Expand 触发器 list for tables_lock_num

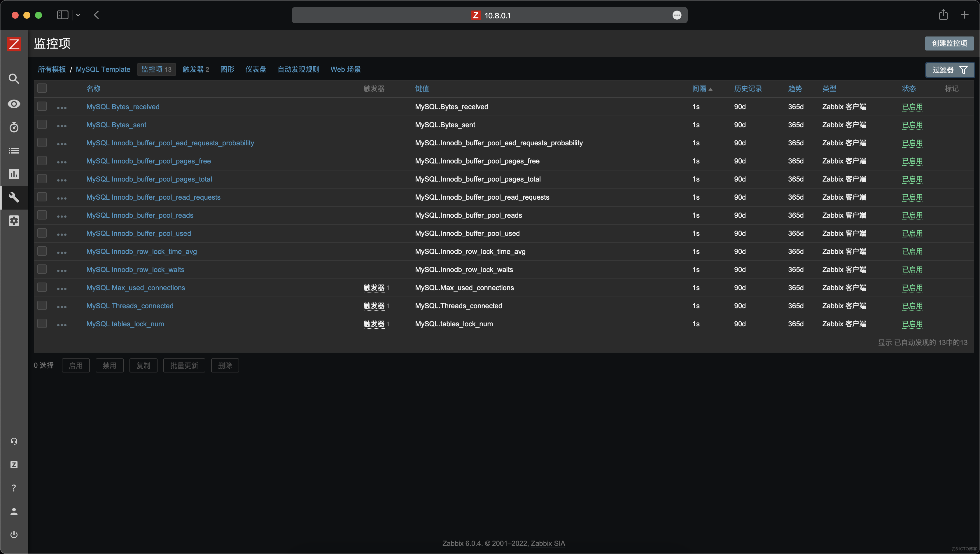tap(374, 324)
